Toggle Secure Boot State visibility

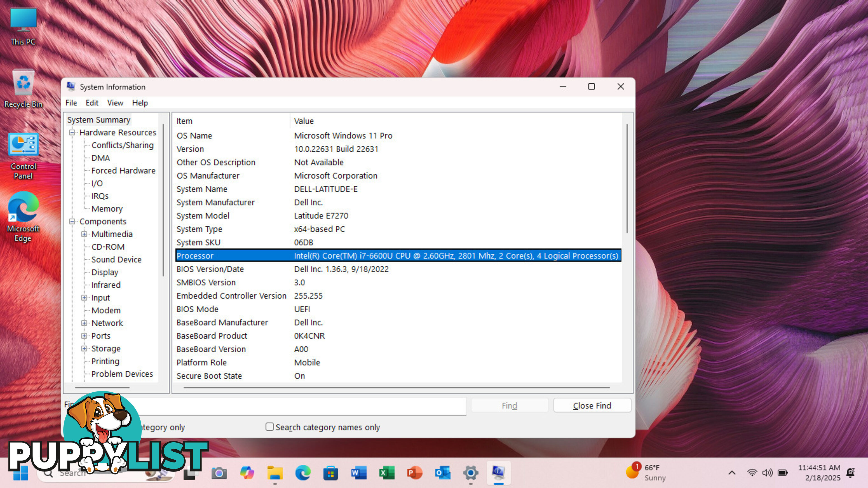click(209, 375)
